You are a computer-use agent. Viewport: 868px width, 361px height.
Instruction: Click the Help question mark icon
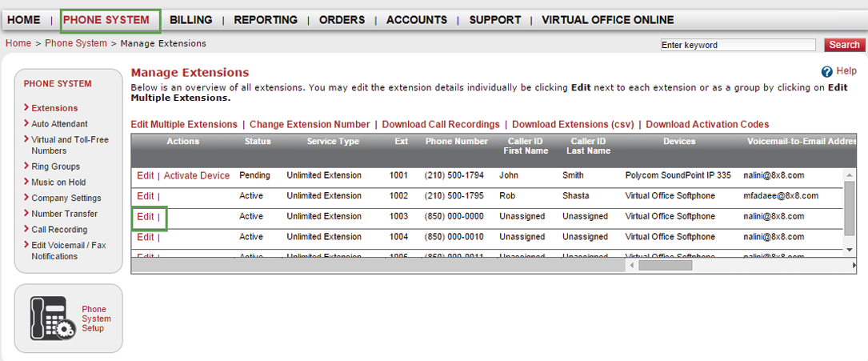827,71
